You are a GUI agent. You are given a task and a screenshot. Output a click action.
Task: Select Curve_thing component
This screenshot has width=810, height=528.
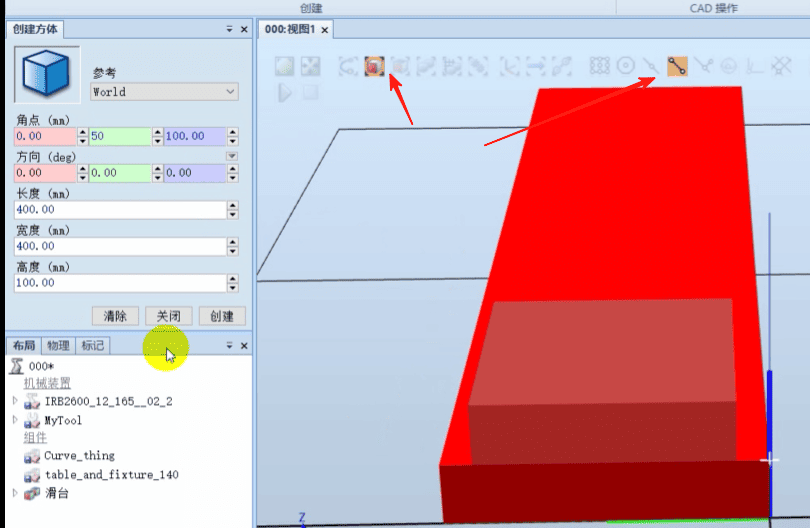tap(80, 456)
